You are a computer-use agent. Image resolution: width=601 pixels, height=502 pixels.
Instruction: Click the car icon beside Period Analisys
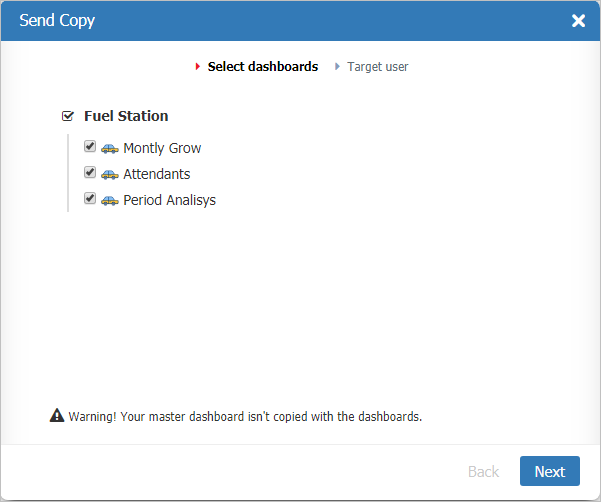110,200
